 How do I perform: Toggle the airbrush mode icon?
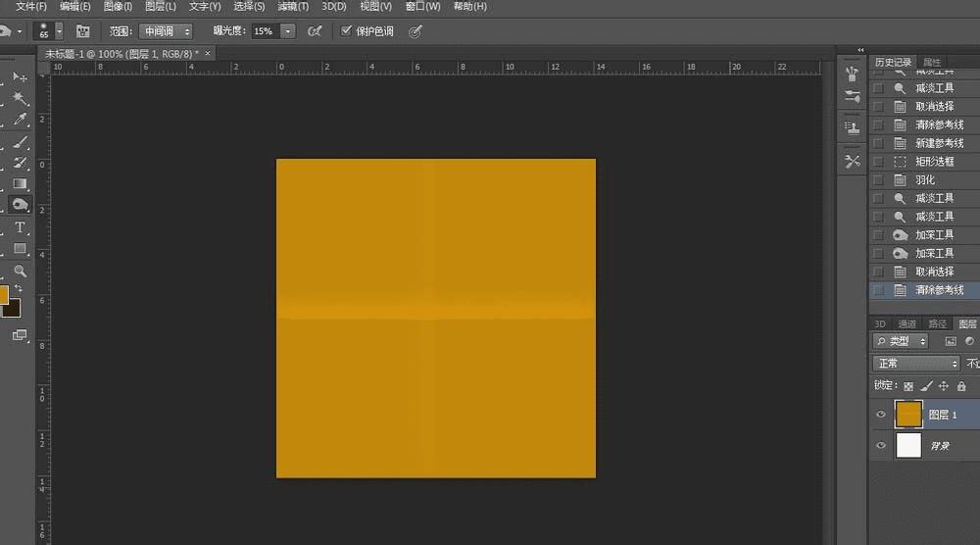point(315,31)
